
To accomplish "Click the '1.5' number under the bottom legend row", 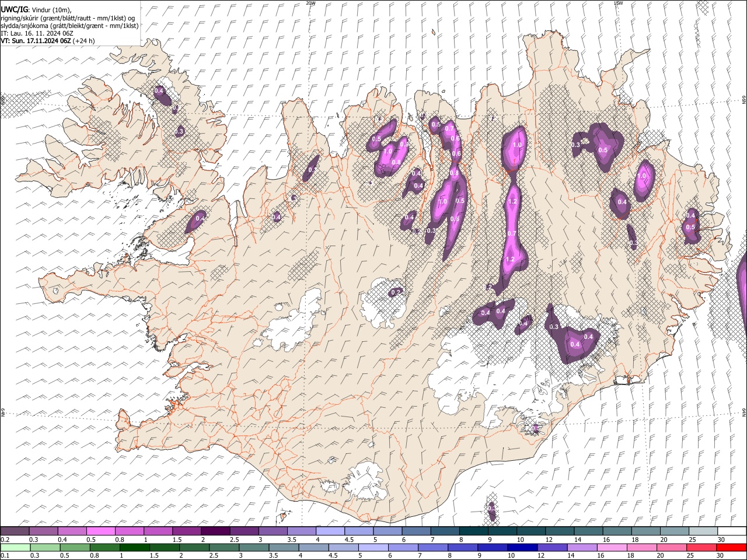I will coord(155,556).
